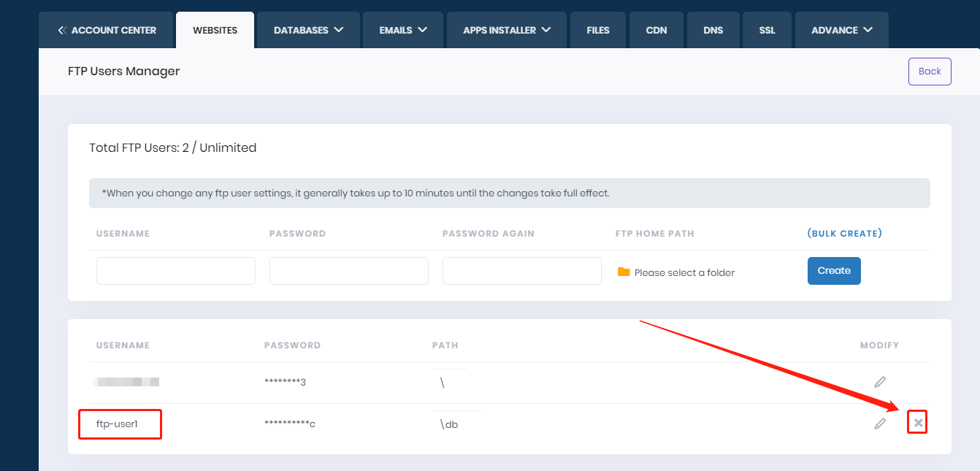Image resolution: width=980 pixels, height=471 pixels.
Task: Delete ftp-user1 with the X icon
Action: coord(918,423)
